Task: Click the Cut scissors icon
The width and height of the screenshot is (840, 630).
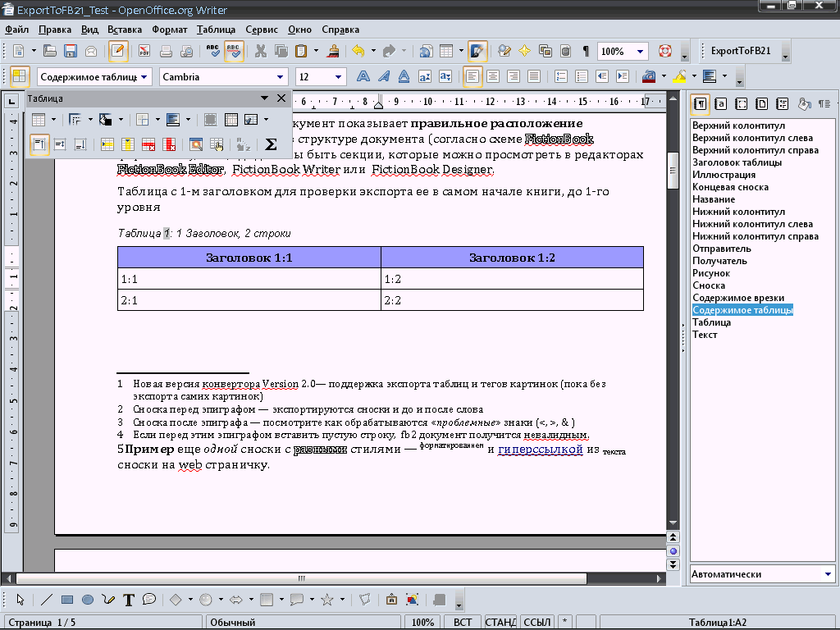Action: 261,51
